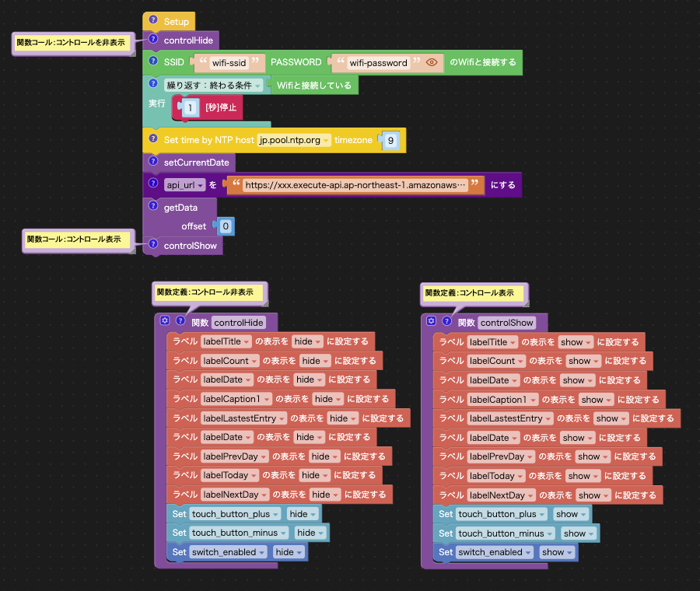Image resolution: width=700 pixels, height=591 pixels.
Task: Click the help icon on the SSID Wifi block
Action: coord(153,61)
